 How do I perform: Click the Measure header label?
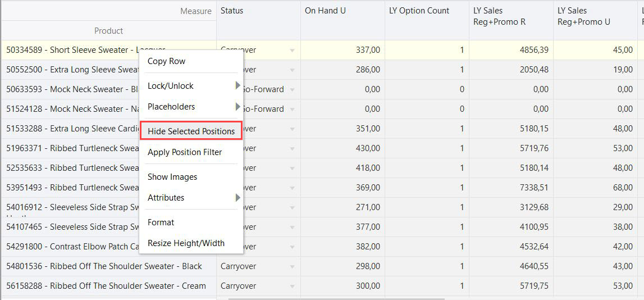pos(196,11)
